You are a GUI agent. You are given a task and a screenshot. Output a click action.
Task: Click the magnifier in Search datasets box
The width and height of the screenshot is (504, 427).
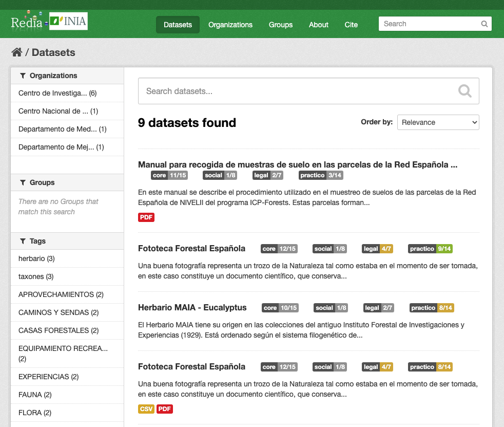tap(465, 91)
